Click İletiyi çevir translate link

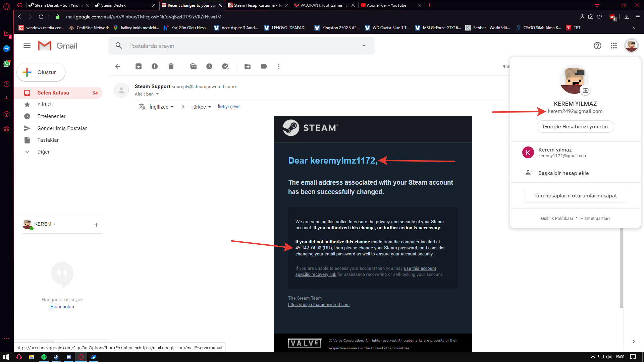pyautogui.click(x=229, y=107)
